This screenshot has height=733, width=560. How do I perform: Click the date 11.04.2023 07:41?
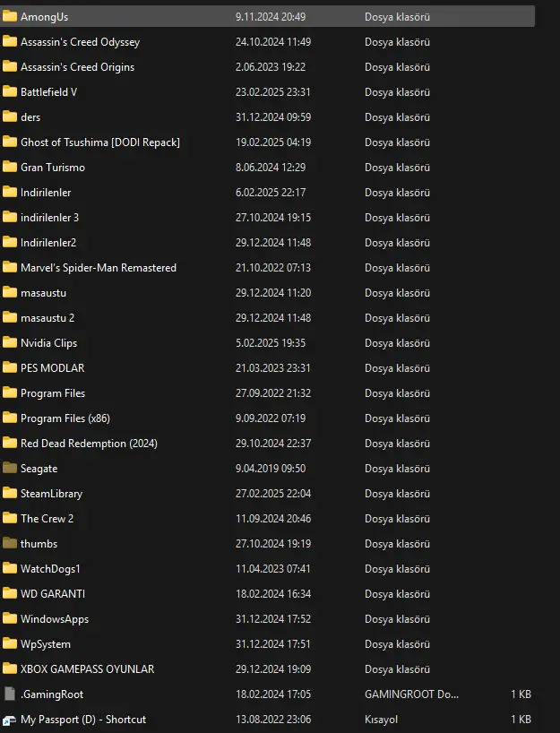coord(273,568)
